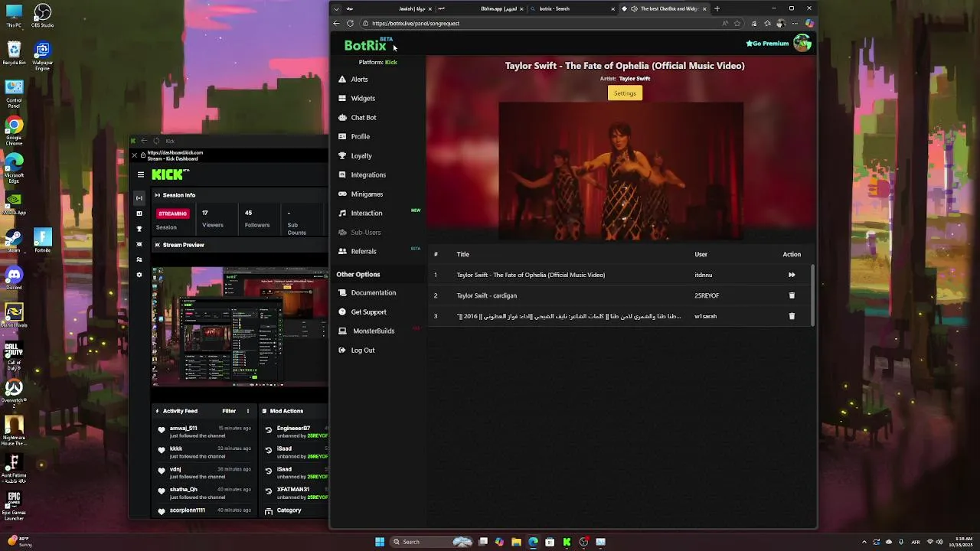Open Interaction music section in BotRix
This screenshot has width=980, height=551.
click(x=366, y=213)
